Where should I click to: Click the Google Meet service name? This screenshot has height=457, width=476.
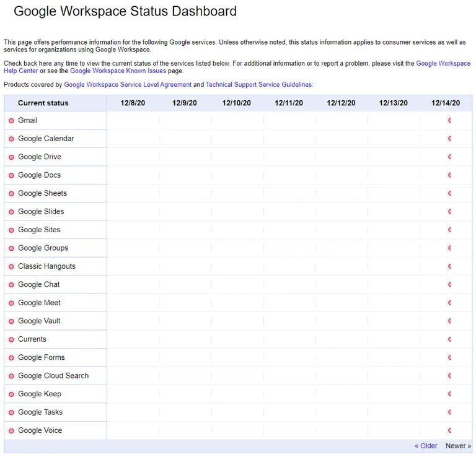[39, 303]
